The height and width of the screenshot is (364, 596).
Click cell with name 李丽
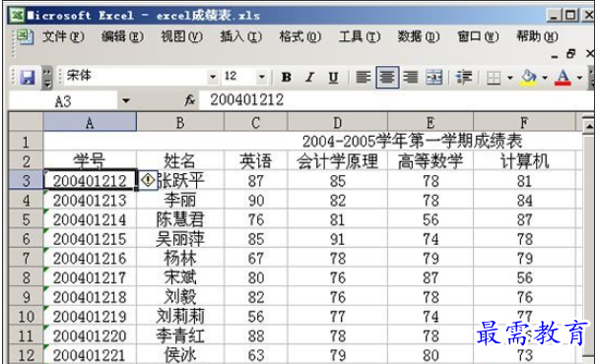pyautogui.click(x=180, y=200)
